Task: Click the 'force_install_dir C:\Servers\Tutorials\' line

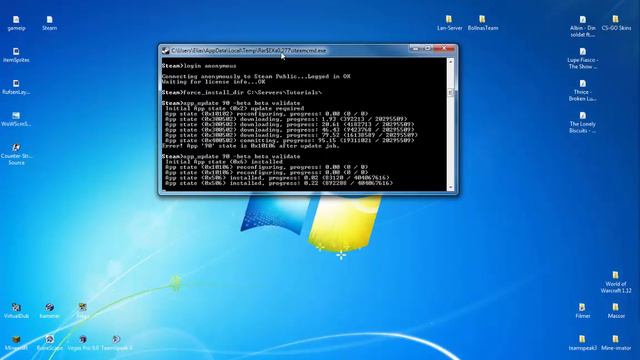Action: (x=242, y=92)
